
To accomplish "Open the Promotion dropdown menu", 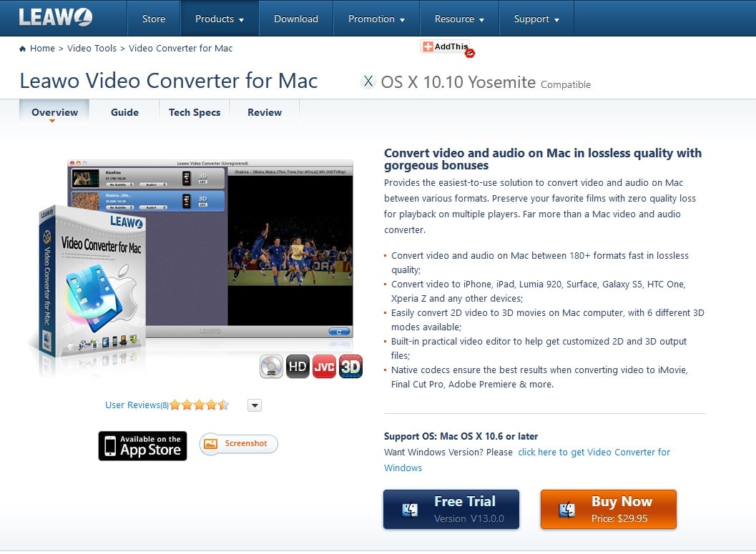I will [376, 19].
